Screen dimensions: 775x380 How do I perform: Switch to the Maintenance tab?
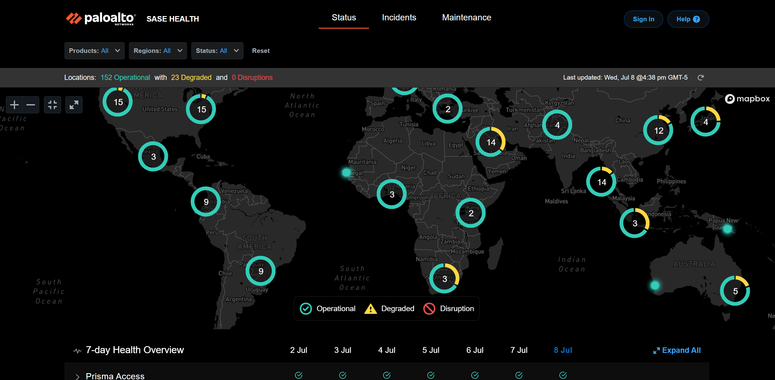tap(467, 18)
